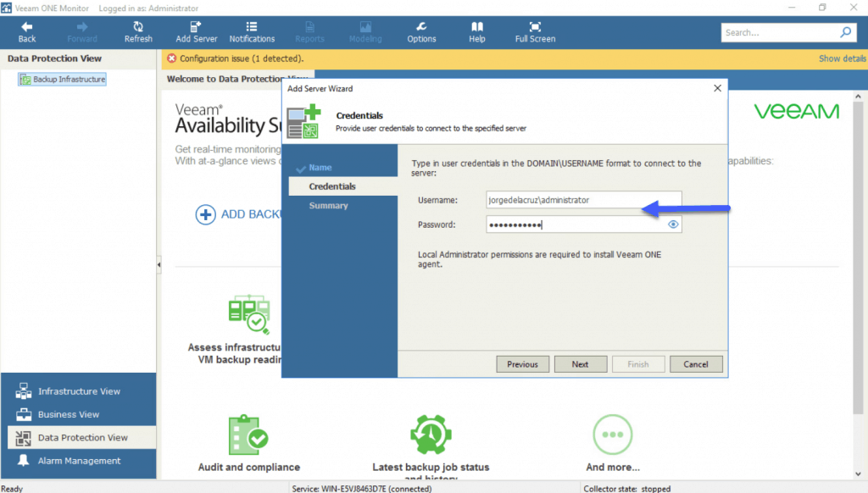Switch to Alarm Management view
Viewport: 868px width, 493px height.
coord(79,461)
